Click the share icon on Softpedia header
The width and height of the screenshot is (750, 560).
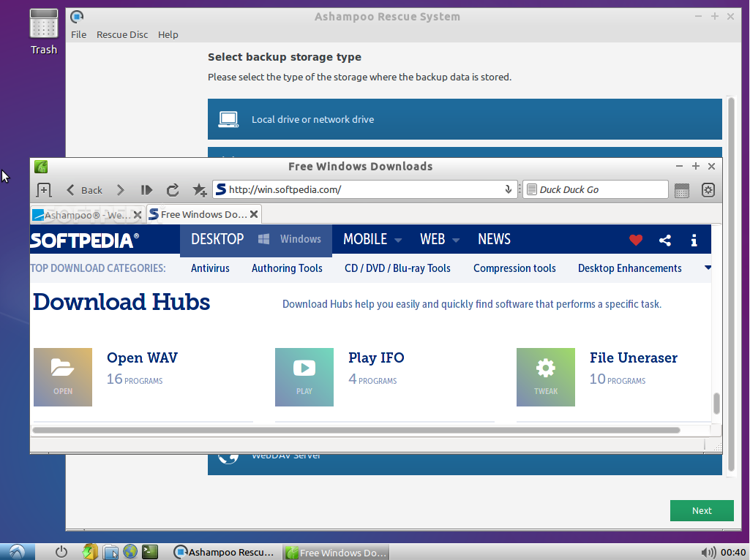click(x=665, y=240)
